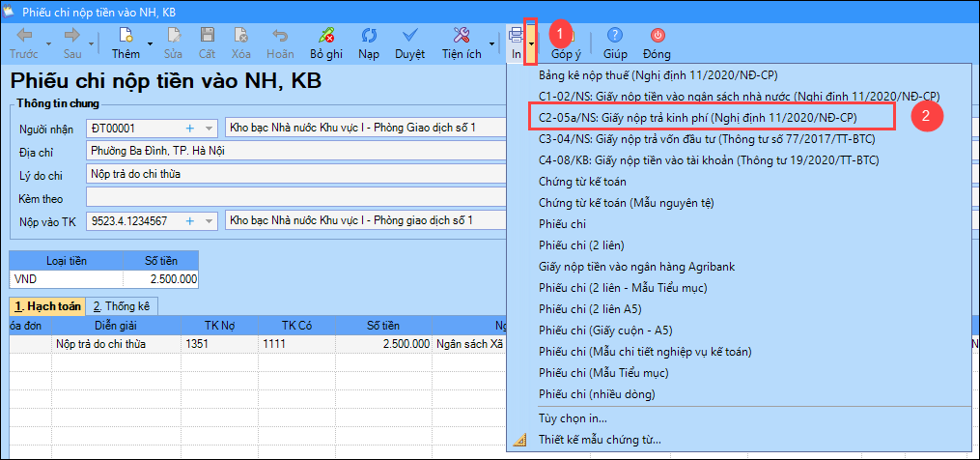Click the Sau (next) arrow icon
Screen dimensions: 980x460
point(72,35)
